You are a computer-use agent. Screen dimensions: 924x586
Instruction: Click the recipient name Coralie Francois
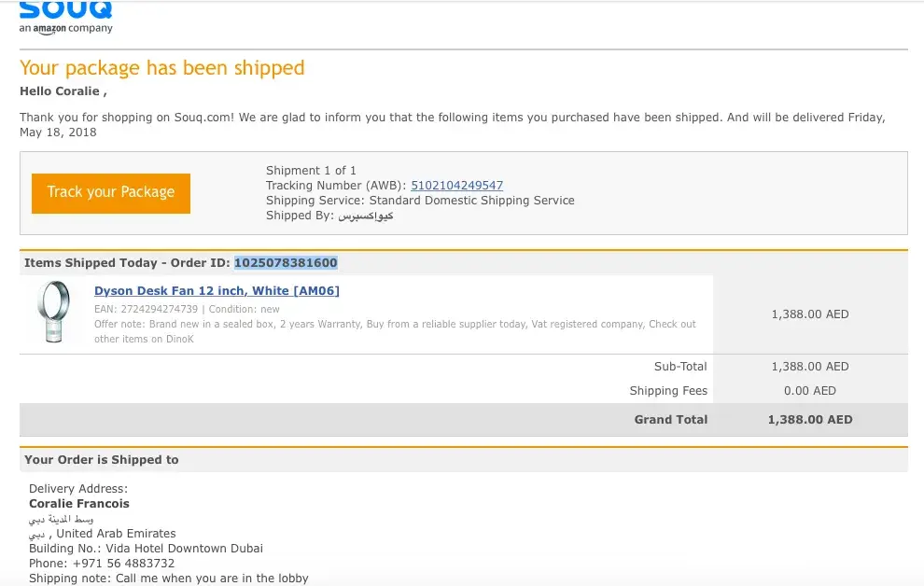click(79, 504)
